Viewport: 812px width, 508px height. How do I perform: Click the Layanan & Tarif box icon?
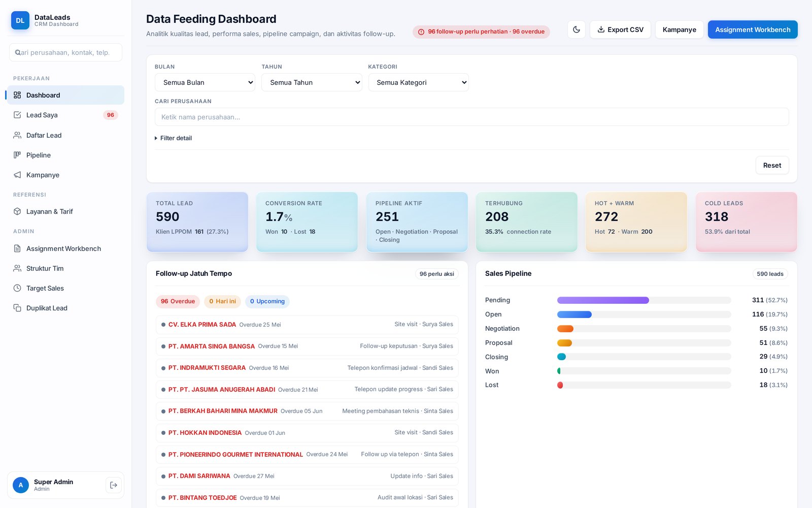[17, 211]
